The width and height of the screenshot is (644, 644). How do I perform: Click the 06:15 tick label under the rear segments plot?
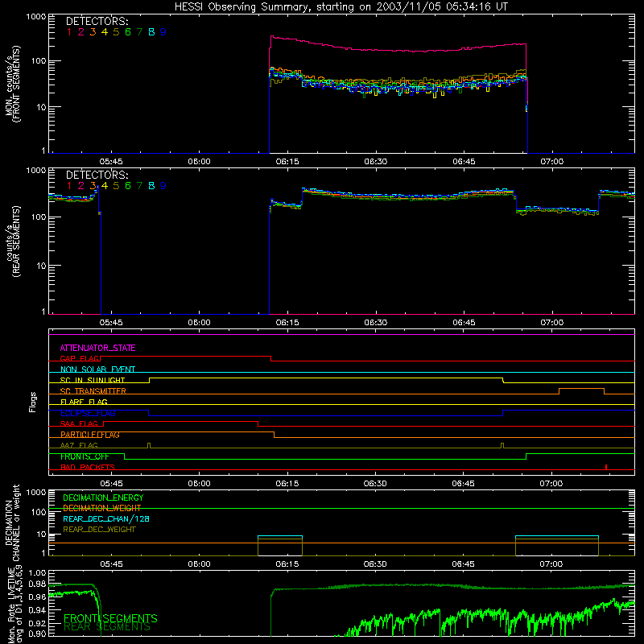(x=287, y=323)
